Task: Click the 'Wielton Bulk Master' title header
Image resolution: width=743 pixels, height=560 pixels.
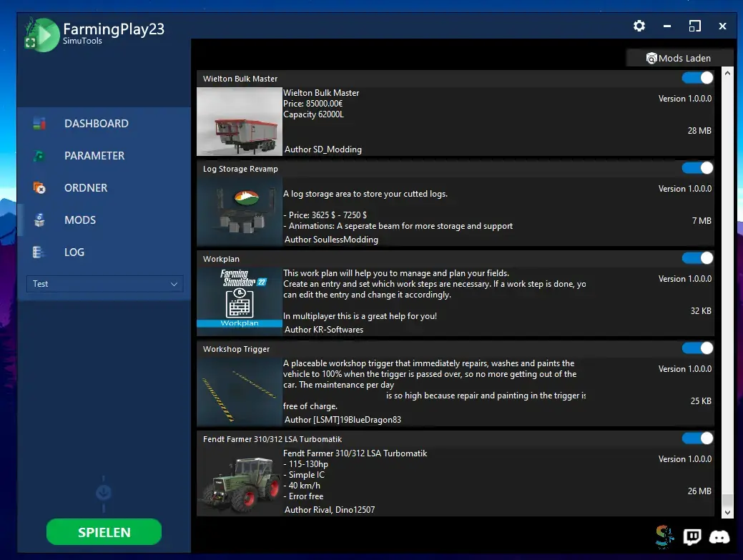Action: pyautogui.click(x=240, y=79)
